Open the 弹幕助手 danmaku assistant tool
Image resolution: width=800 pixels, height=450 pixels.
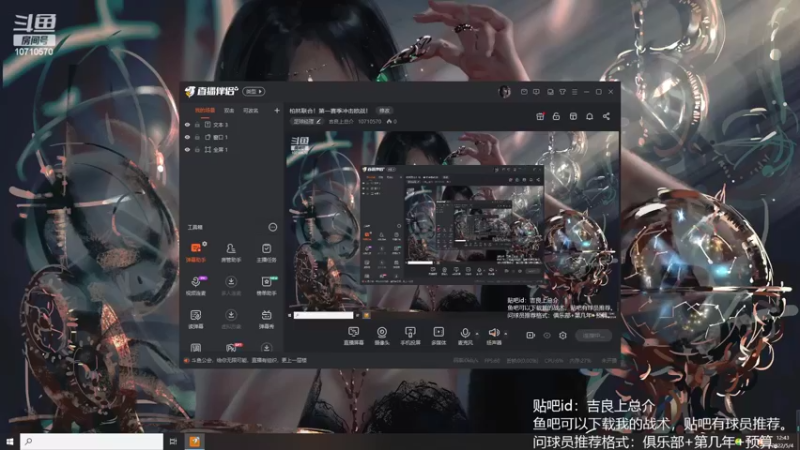pos(196,252)
